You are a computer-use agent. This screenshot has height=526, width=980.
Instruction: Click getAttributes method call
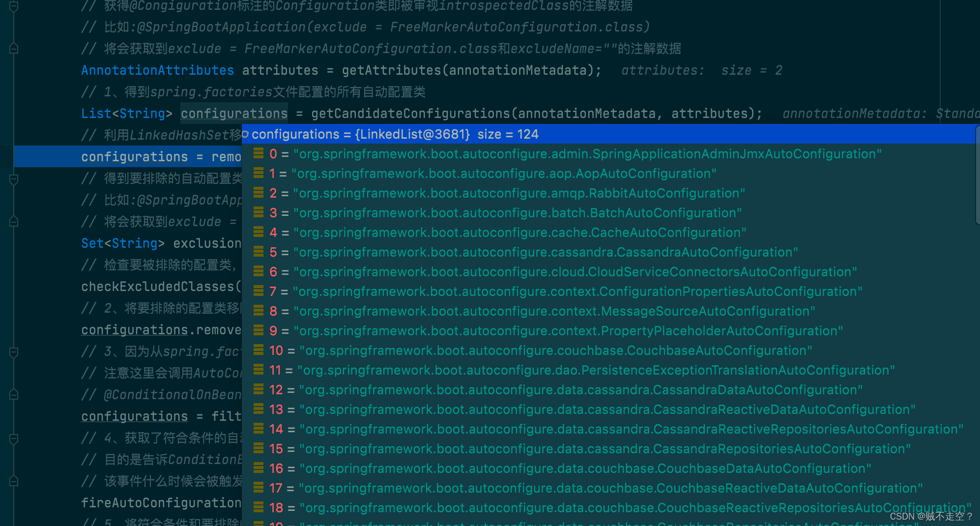392,70
